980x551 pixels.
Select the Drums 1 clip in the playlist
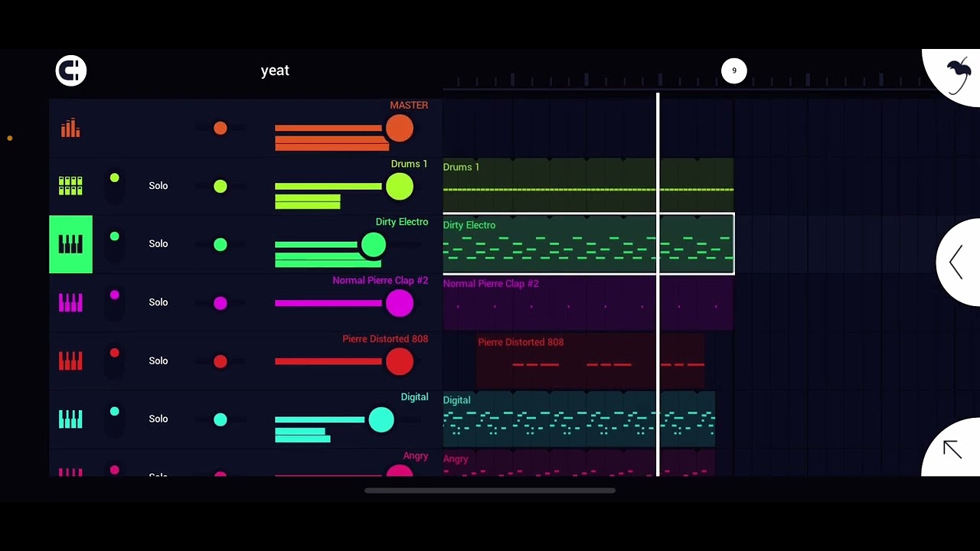[588, 186]
